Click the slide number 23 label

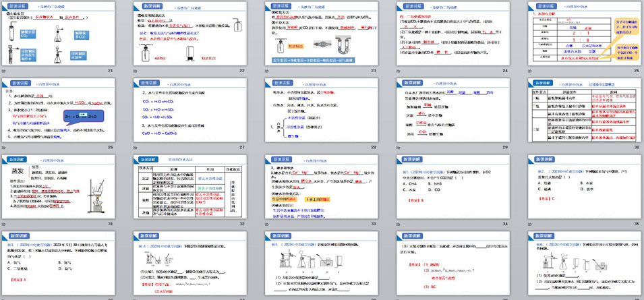coord(372,71)
